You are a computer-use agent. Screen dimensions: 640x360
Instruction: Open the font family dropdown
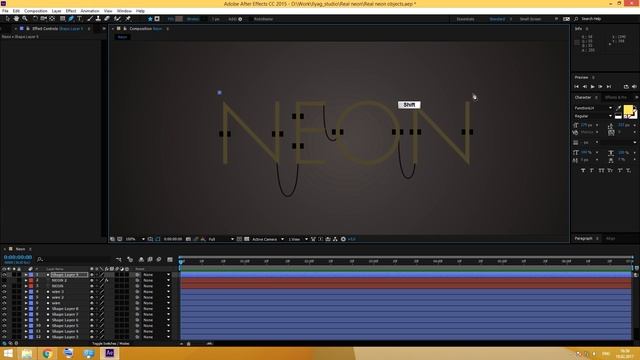593,108
